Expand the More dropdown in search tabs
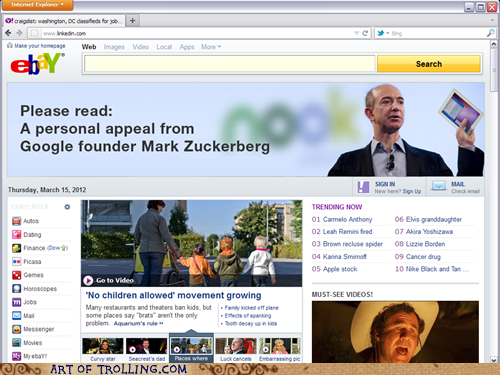Image resolution: width=500 pixels, height=375 pixels. tap(211, 47)
